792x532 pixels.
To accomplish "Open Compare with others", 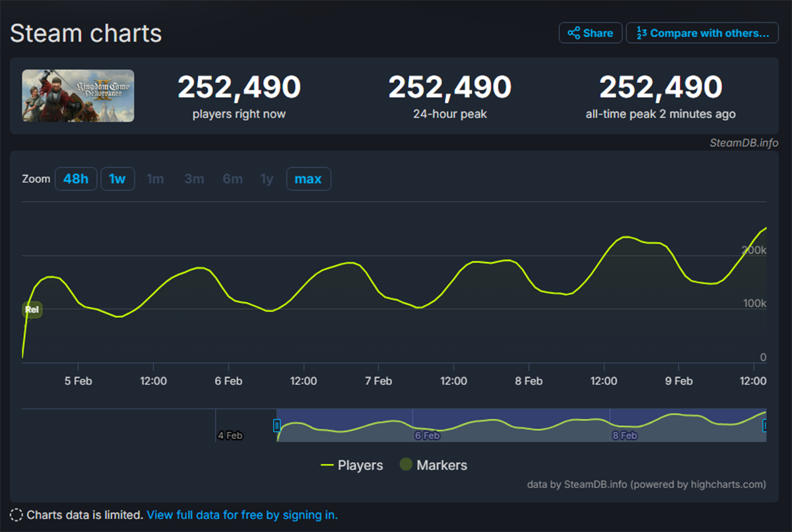I will (702, 33).
